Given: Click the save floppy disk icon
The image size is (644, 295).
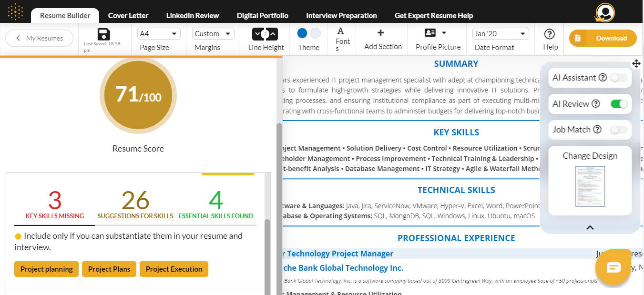Looking at the screenshot, I should coord(103,34).
